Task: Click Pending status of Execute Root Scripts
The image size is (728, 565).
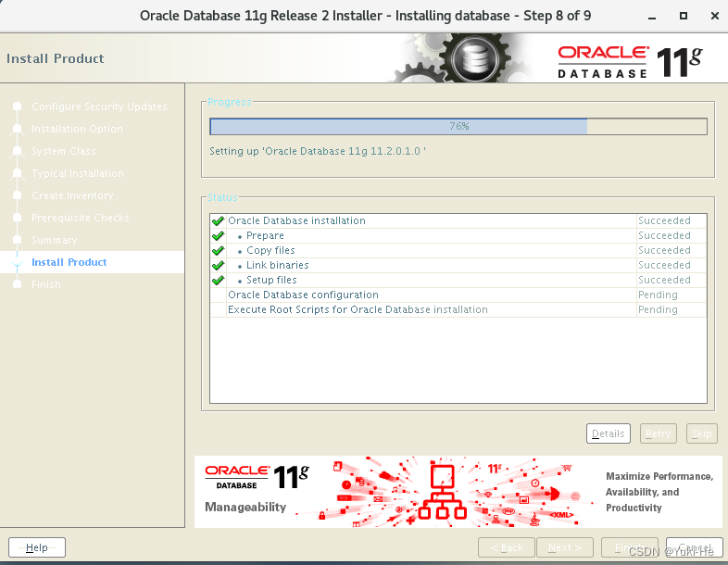Action: click(658, 309)
